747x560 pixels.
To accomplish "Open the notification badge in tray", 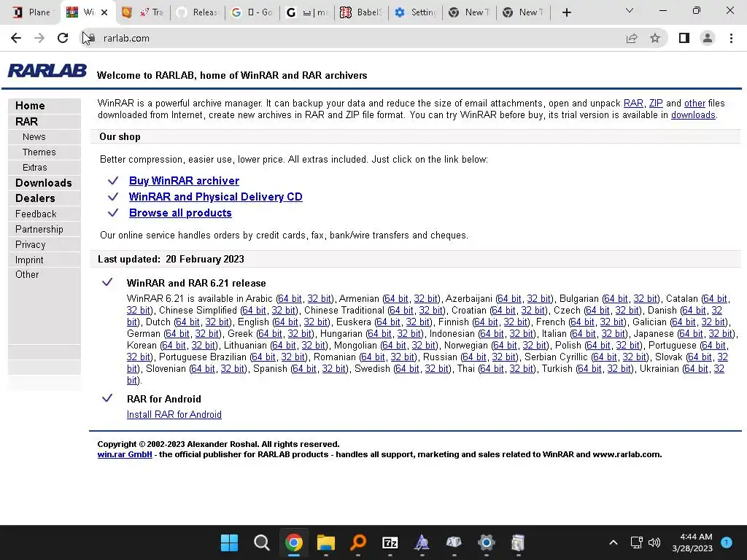I will [727, 542].
